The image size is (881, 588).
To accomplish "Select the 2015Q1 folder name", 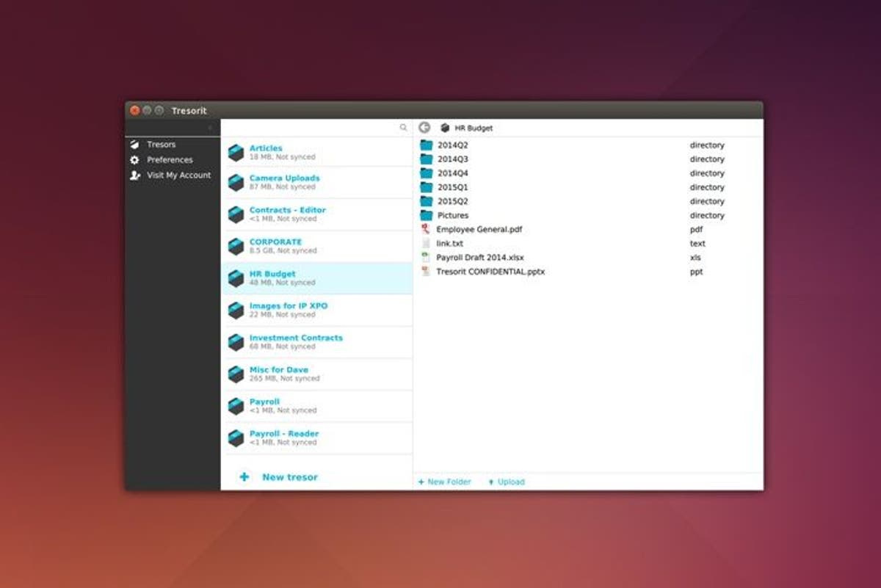I will pos(453,187).
